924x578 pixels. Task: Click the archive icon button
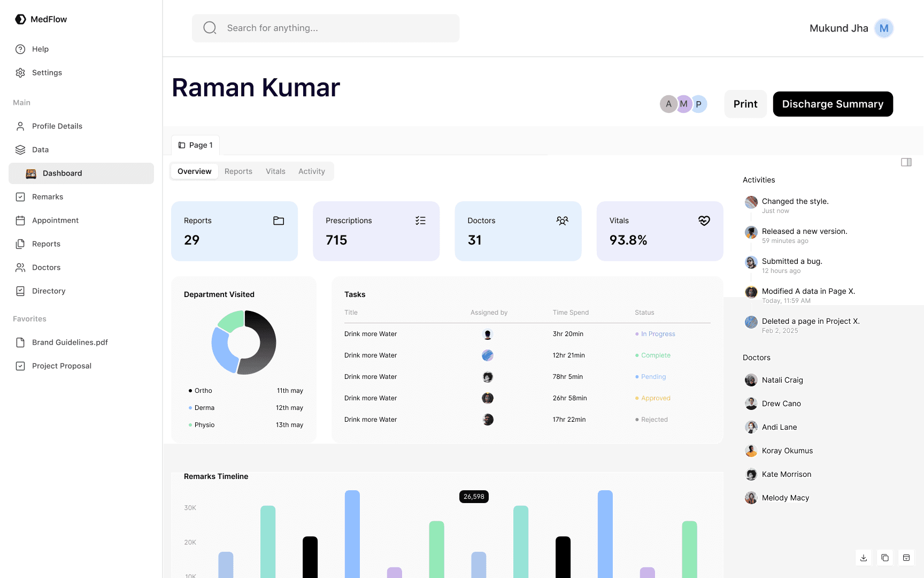point(906,558)
